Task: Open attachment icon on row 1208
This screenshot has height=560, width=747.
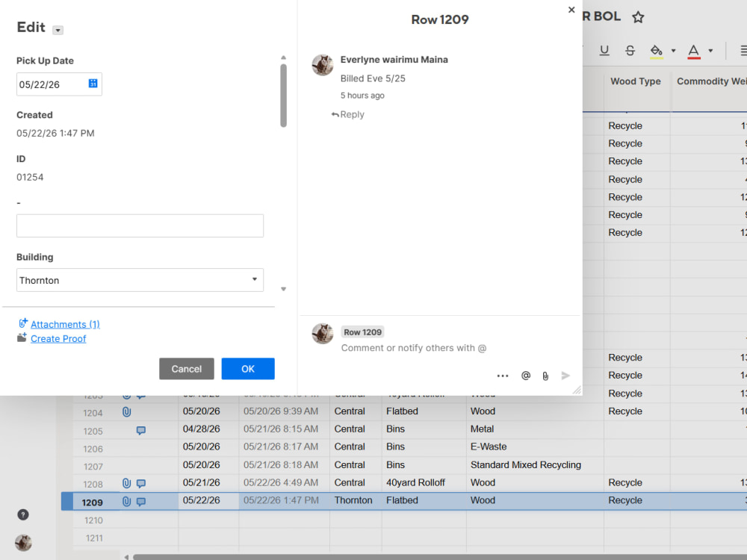Action: coord(126,483)
